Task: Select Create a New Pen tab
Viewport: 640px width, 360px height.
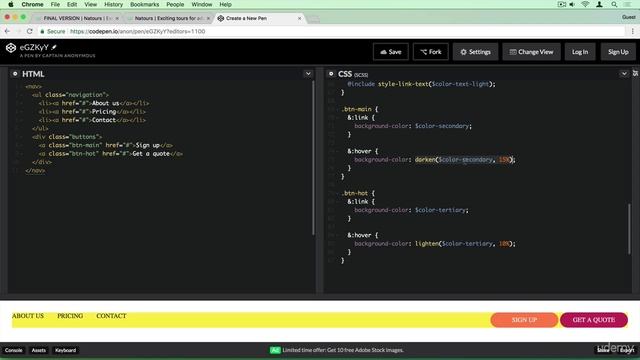Action: click(260, 18)
